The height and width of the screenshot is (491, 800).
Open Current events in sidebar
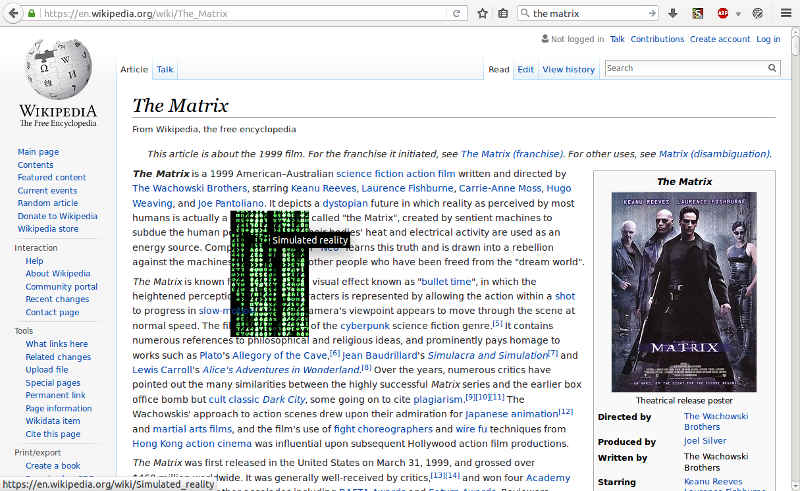pos(47,190)
